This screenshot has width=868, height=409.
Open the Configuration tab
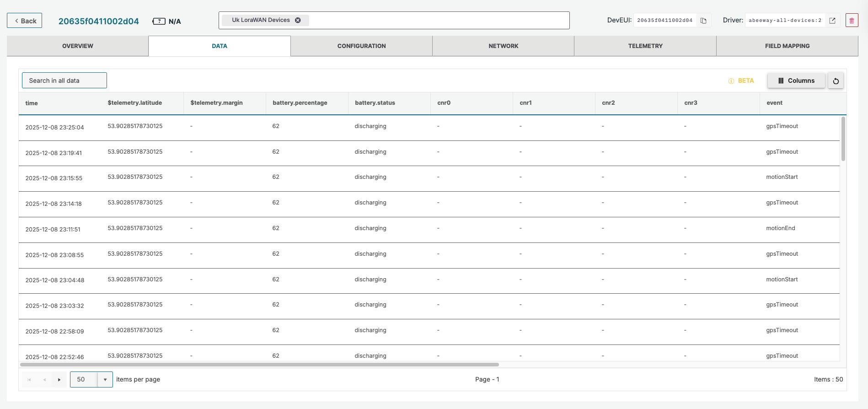pos(361,46)
